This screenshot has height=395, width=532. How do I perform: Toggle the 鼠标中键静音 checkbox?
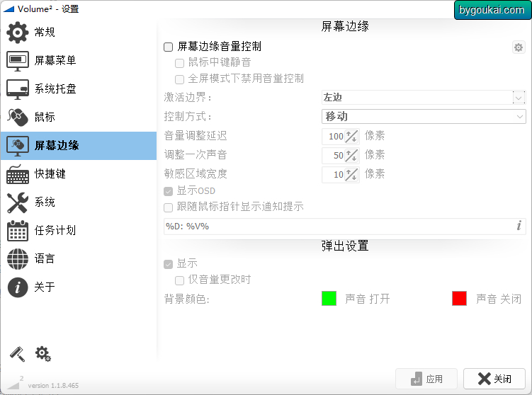click(179, 63)
